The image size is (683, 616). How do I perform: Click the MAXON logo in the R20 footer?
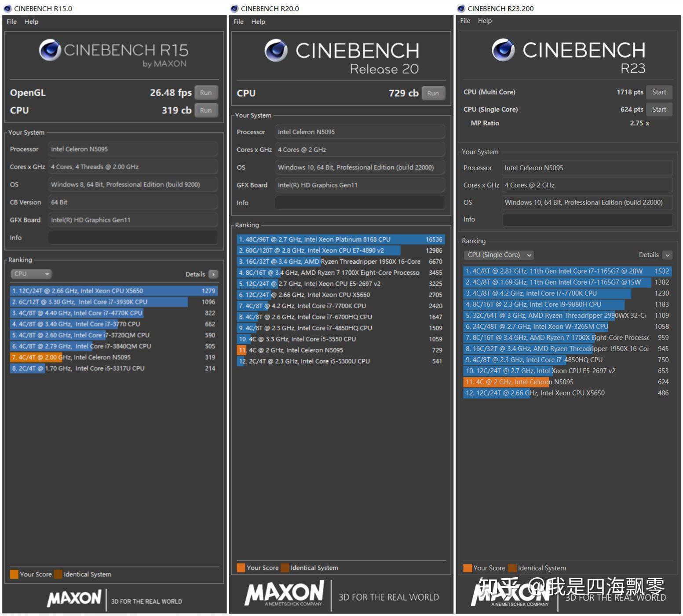[x=284, y=593]
